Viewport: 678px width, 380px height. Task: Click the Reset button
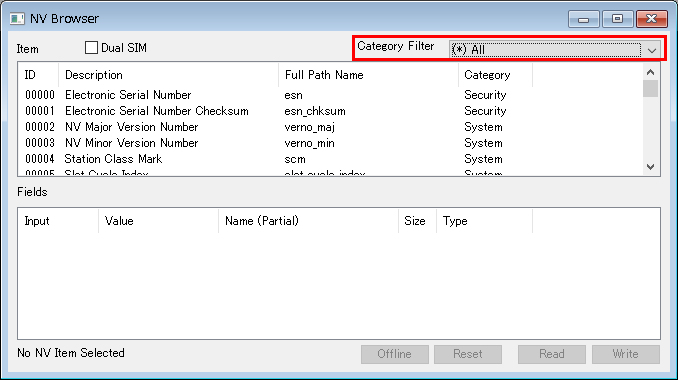pos(468,354)
